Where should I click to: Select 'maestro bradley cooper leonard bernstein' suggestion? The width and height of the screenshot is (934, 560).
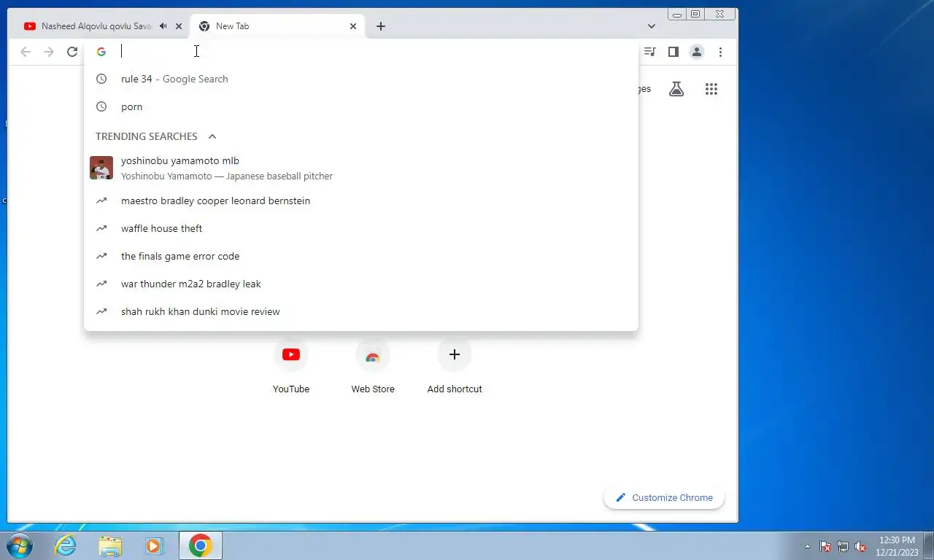click(x=361, y=201)
